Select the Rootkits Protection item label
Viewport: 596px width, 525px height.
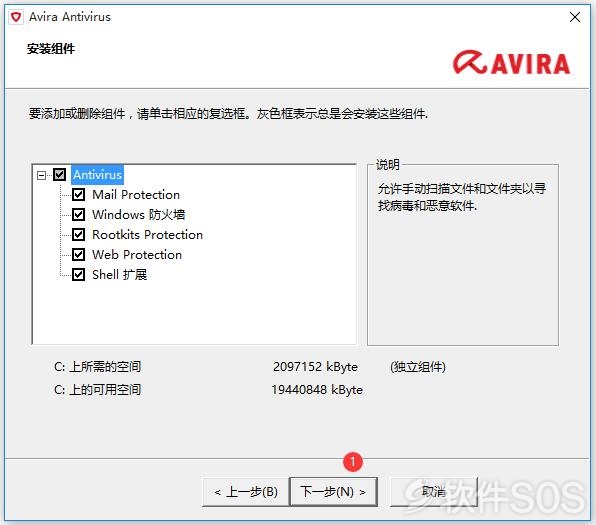(147, 235)
